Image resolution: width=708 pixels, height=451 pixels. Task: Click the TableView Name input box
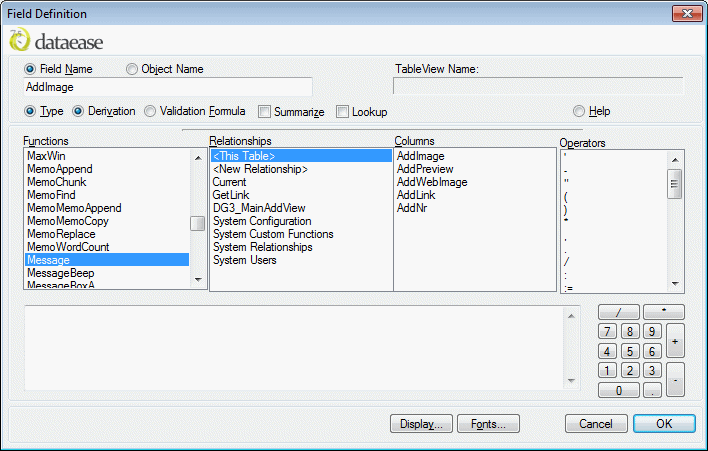(x=538, y=86)
